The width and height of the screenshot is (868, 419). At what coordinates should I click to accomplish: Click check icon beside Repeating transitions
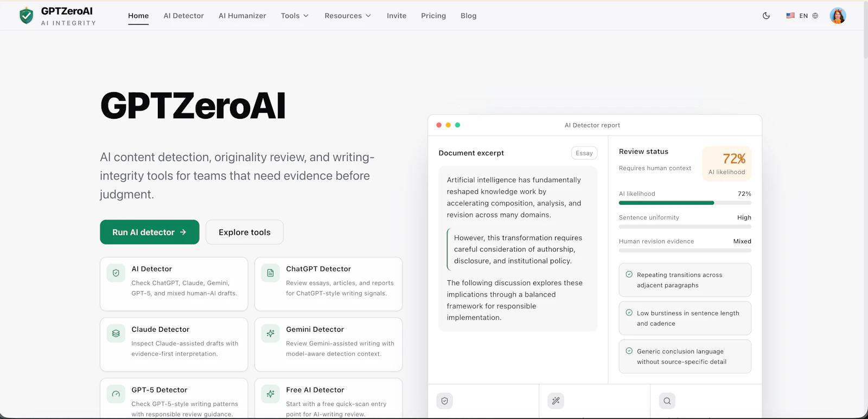pos(629,274)
